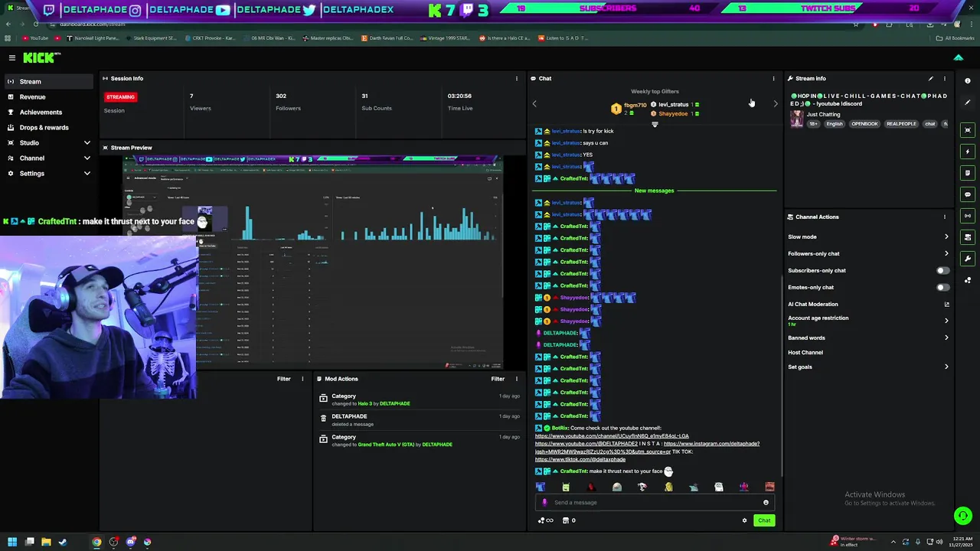Click the Activity Filter button

(283, 379)
